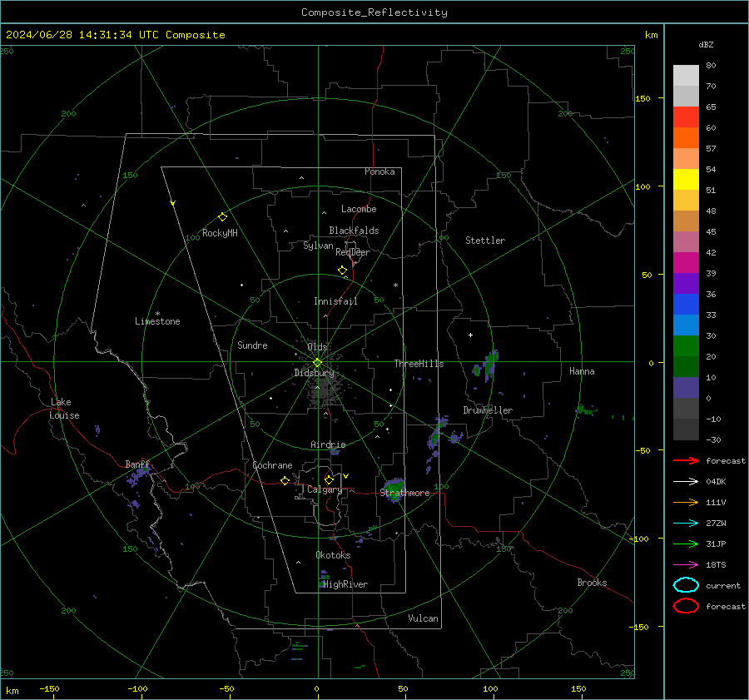The height and width of the screenshot is (700, 749).
Task: Click the dBZ scale heading
Action: (x=706, y=44)
